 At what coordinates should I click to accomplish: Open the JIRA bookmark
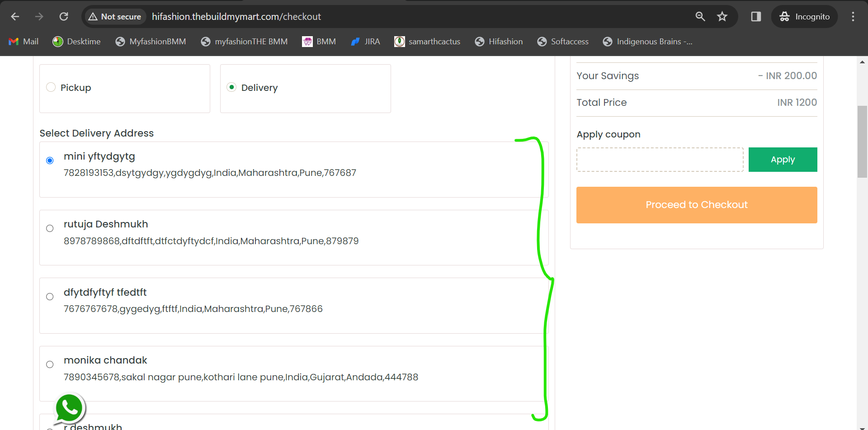[365, 42]
